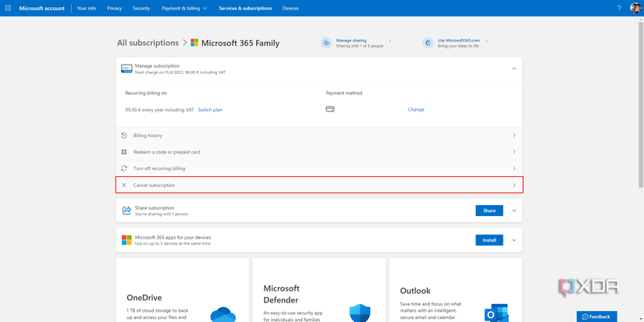Click the recurring billing refresh icon
This screenshot has width=644, height=322.
pyautogui.click(x=124, y=168)
